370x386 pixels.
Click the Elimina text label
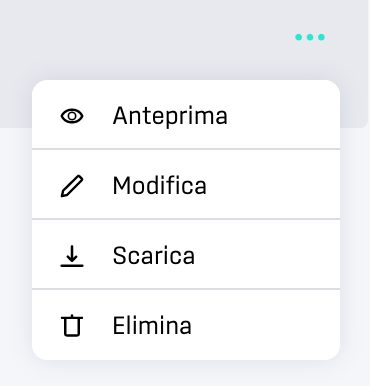[x=152, y=325]
